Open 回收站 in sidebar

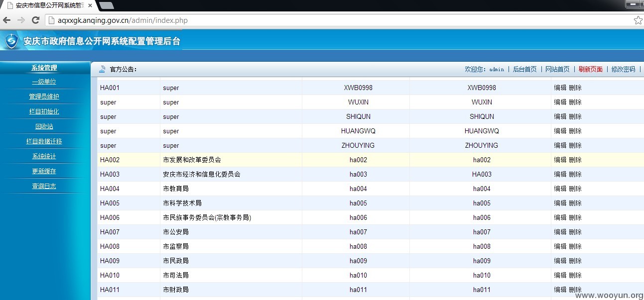tap(44, 126)
